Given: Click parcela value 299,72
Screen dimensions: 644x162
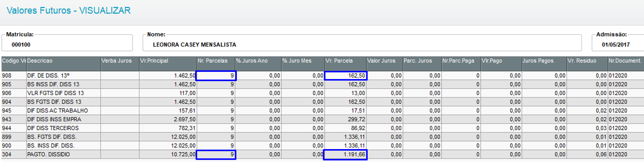Looking at the screenshot, I should click(x=345, y=119).
